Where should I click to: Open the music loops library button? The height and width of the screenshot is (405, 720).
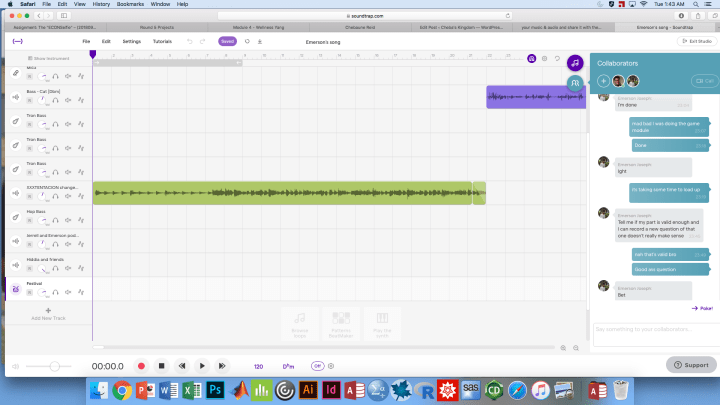tap(576, 63)
